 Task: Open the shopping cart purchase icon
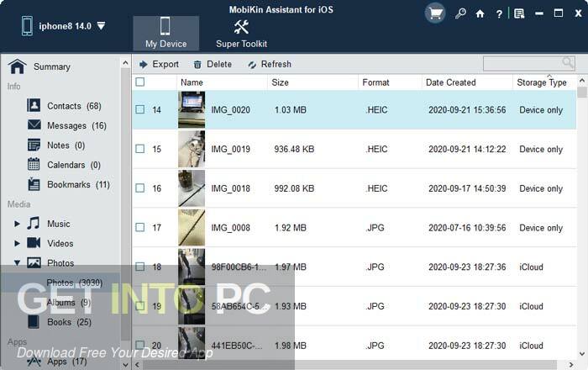click(x=434, y=14)
